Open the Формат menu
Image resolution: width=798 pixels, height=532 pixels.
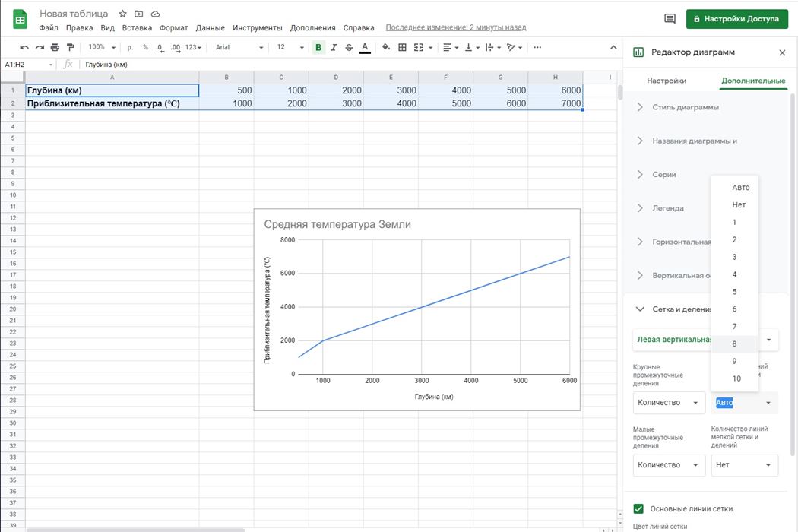pyautogui.click(x=173, y=28)
